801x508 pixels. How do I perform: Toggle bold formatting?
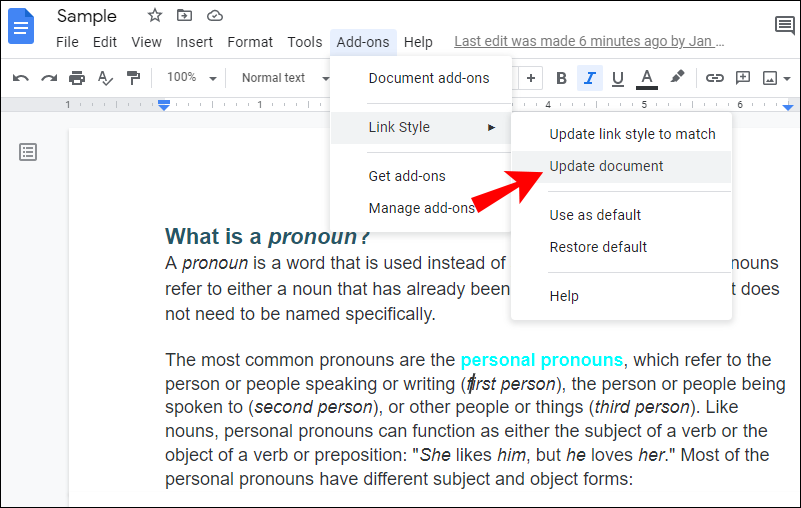coord(561,78)
